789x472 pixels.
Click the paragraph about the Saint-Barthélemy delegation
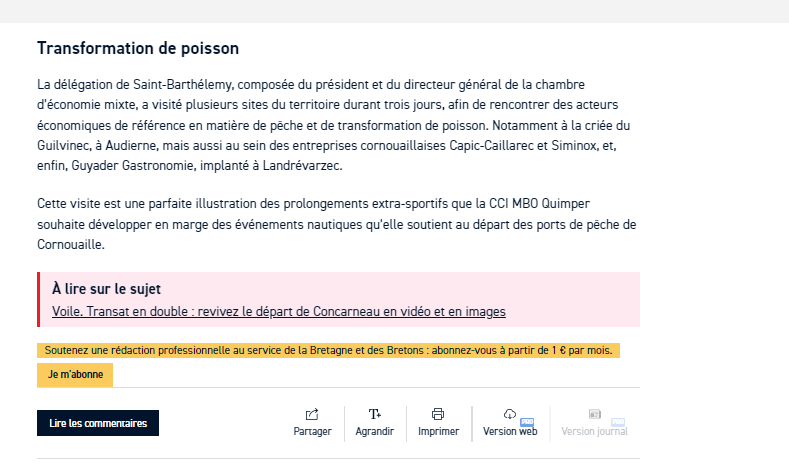tap(334, 125)
